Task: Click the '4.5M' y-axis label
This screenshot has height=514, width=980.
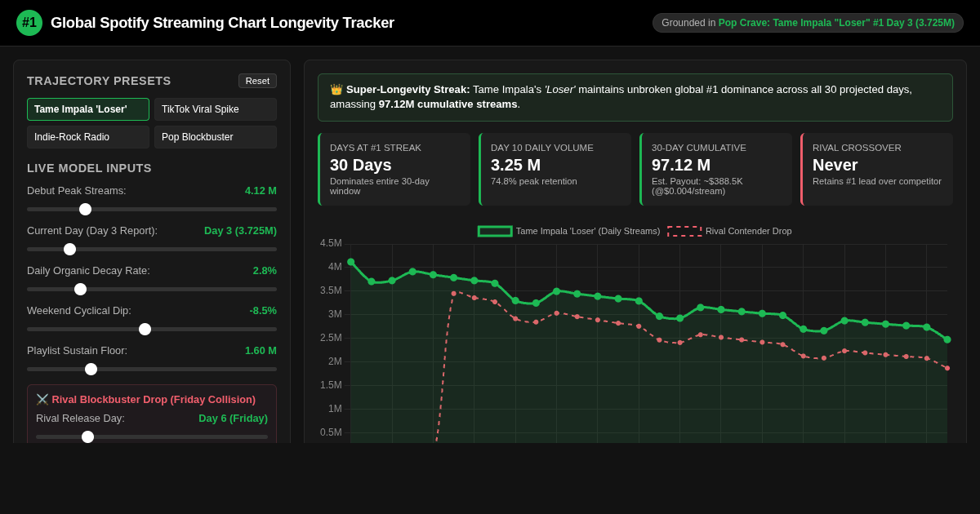Action: pyautogui.click(x=331, y=243)
